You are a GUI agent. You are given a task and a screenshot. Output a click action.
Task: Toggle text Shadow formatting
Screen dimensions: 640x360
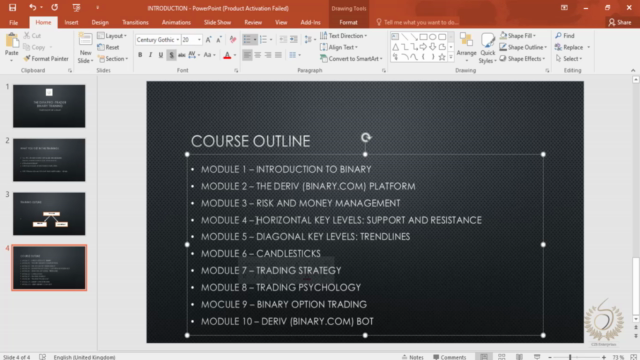[171, 55]
